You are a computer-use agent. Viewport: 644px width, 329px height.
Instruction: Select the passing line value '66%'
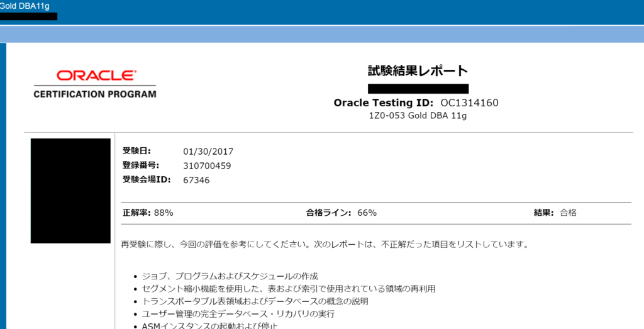[x=367, y=213]
